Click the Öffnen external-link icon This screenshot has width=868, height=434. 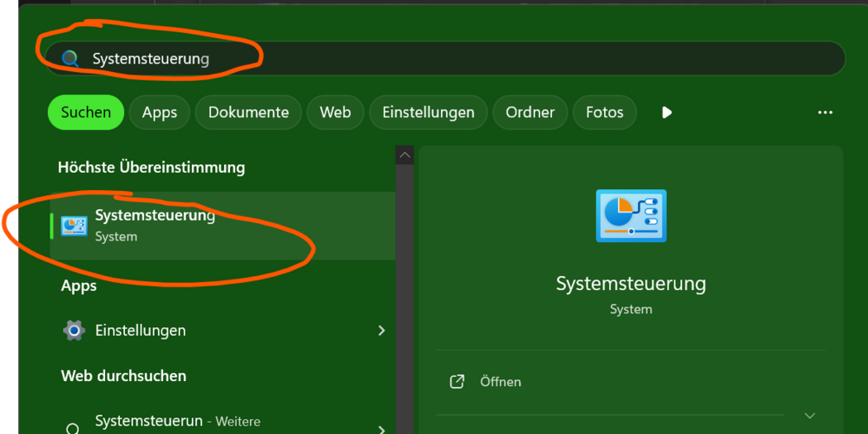pos(457,382)
